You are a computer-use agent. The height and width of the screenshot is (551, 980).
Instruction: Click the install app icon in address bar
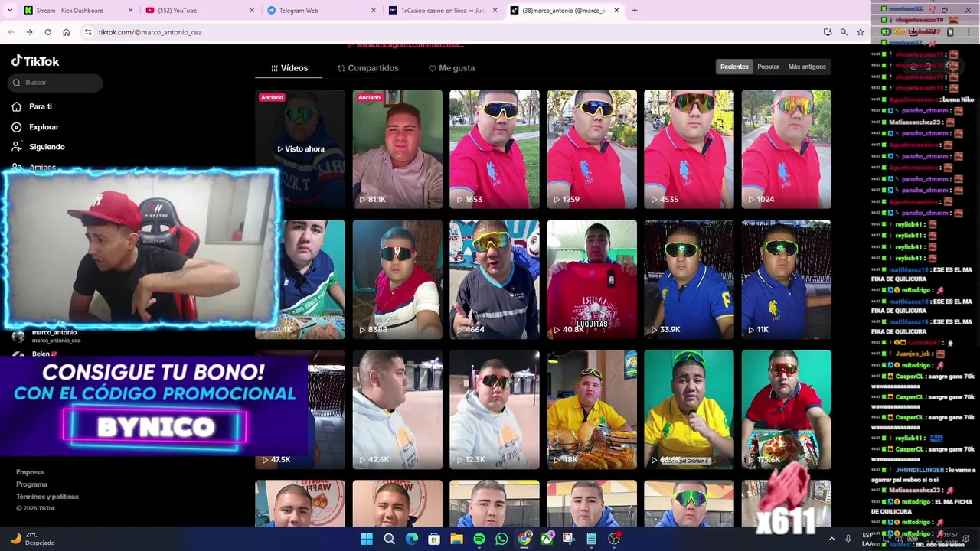click(828, 32)
